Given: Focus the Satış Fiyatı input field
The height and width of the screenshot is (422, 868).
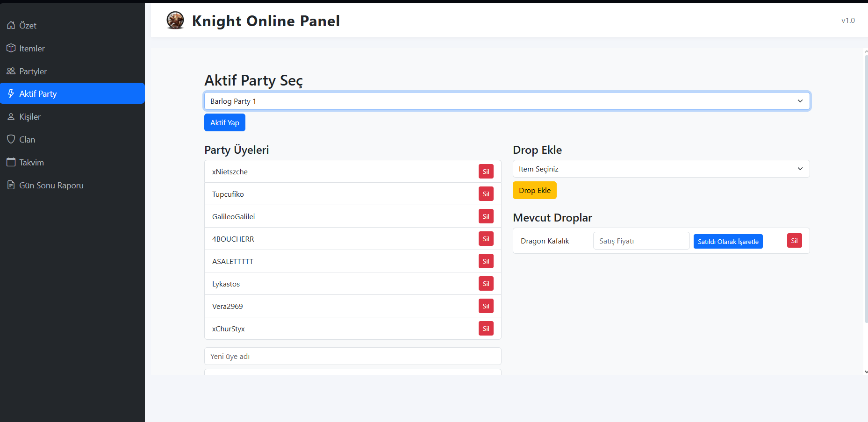Looking at the screenshot, I should coord(641,241).
